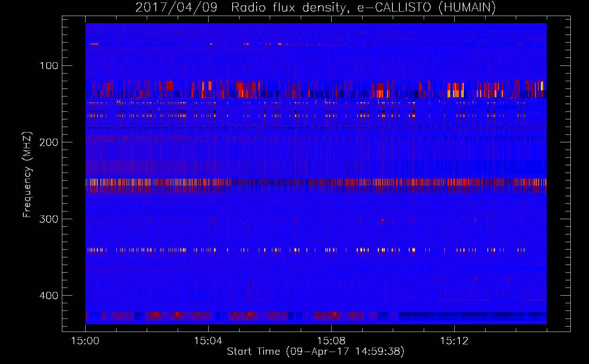
Task: Click the 15:12 time tick label
Action: (x=454, y=341)
